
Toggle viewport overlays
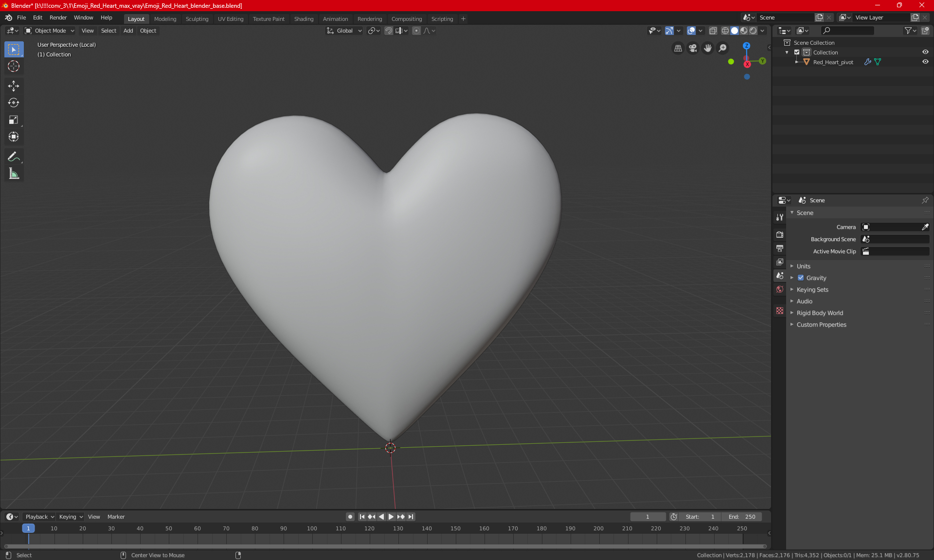tap(691, 31)
